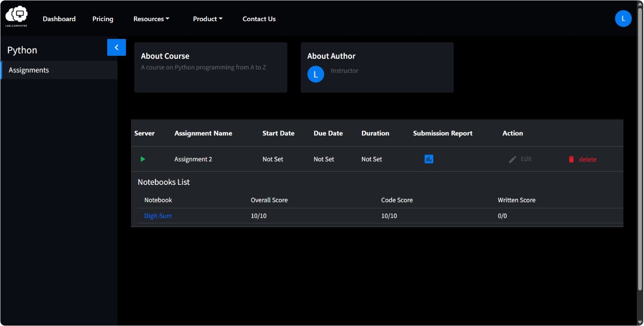Click the About Author heading
Screen dimensions: 644x326
[332, 56]
